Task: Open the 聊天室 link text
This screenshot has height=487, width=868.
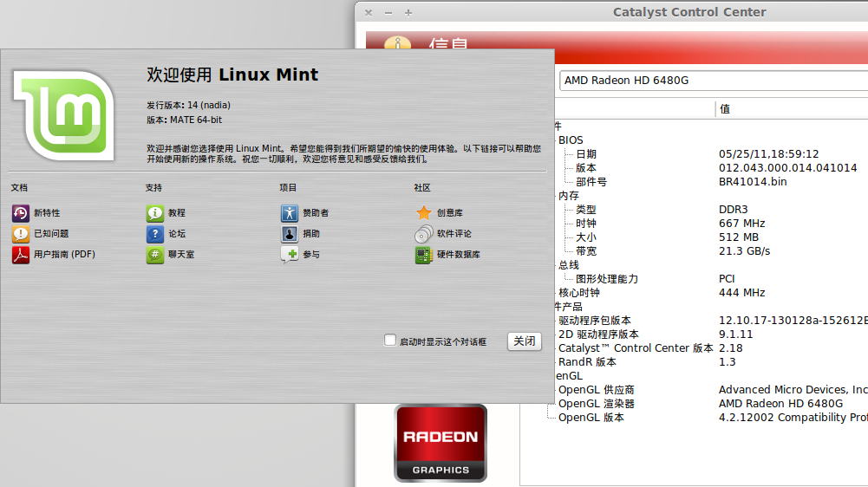Action: [181, 254]
